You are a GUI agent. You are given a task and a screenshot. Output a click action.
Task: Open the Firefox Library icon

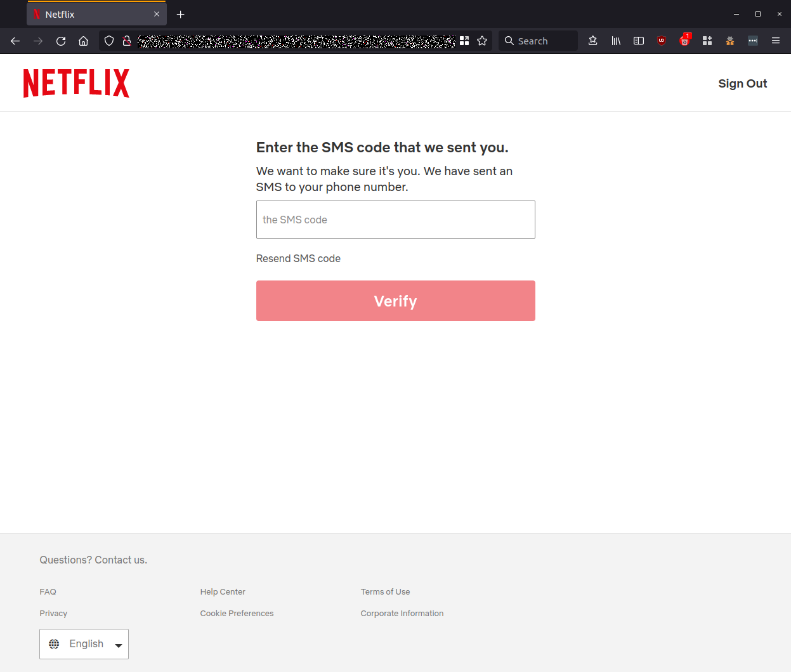(616, 41)
